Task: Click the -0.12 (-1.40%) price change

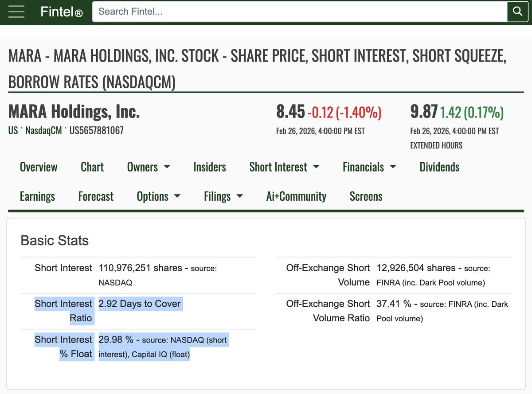Action: click(x=344, y=113)
